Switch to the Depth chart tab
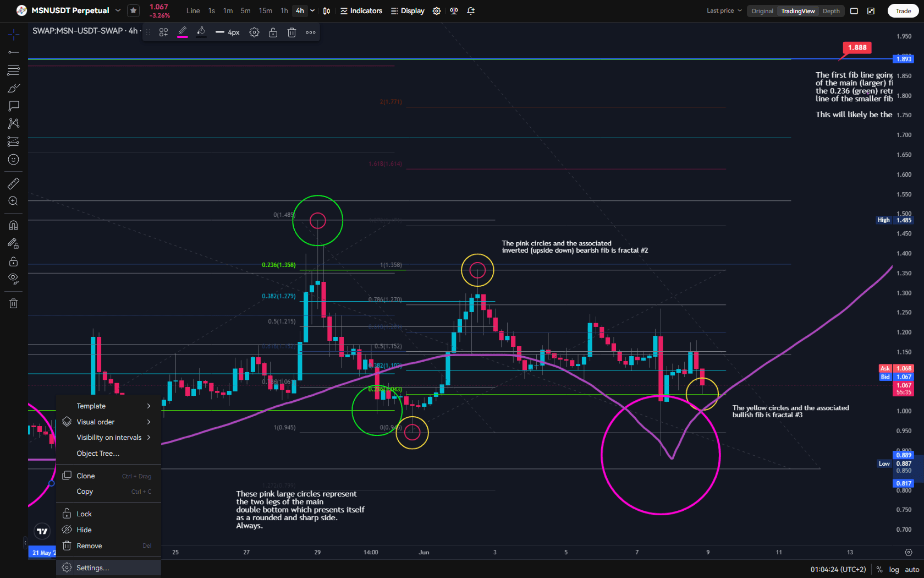The width and height of the screenshot is (924, 578). 831,11
